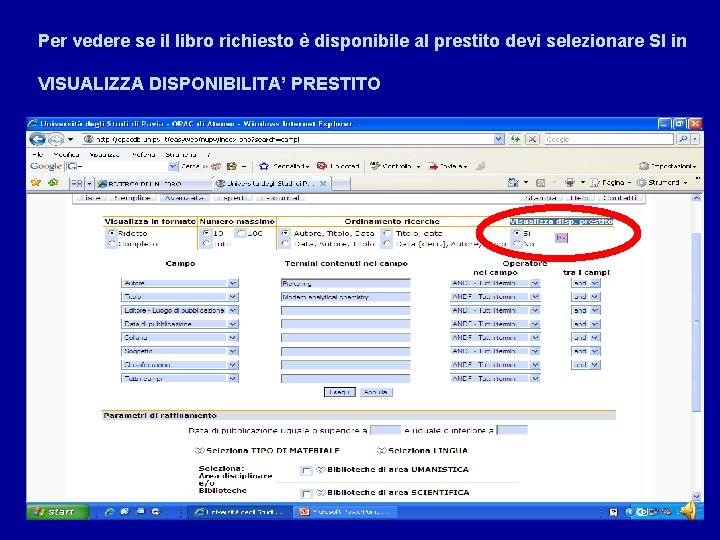The height and width of the screenshot is (540, 720).
Task: Click the Stampa link at top right
Action: 540,198
